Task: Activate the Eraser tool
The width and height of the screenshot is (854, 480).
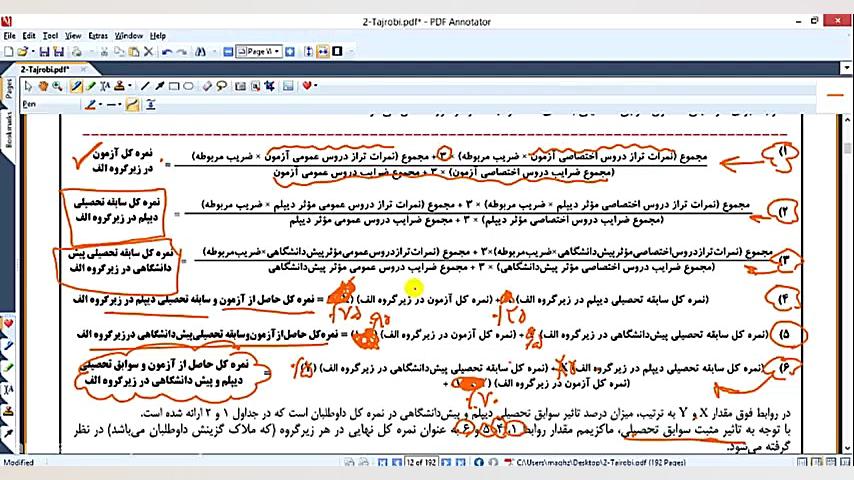Action: click(207, 86)
